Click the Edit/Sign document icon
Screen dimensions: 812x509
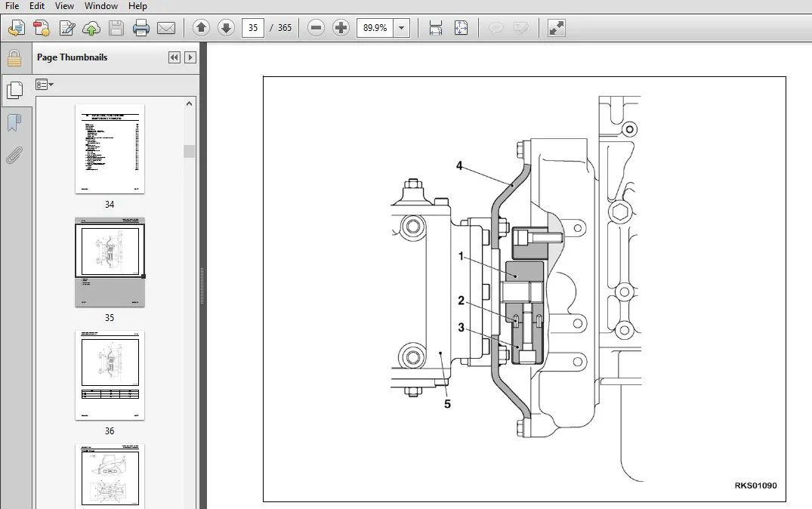click(66, 28)
